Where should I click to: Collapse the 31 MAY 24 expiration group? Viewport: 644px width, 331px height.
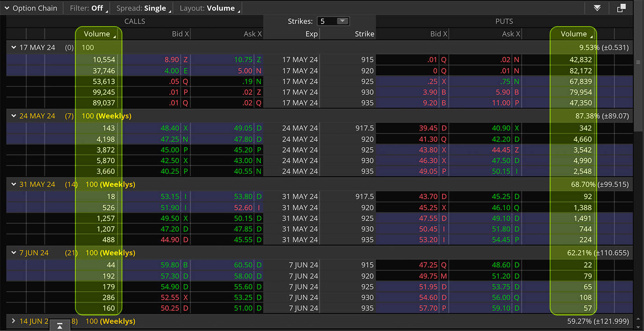[13, 184]
